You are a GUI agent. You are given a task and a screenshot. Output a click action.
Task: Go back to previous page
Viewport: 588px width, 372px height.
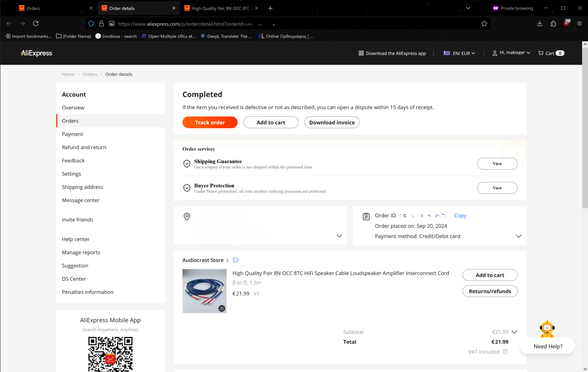9,23
